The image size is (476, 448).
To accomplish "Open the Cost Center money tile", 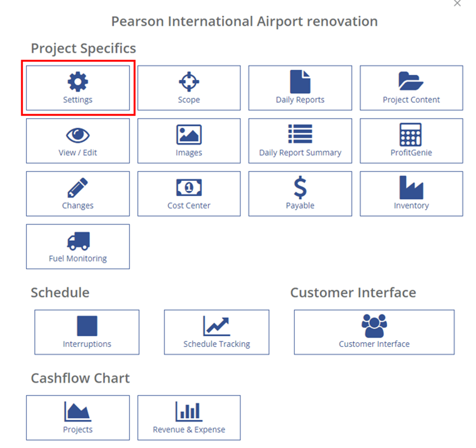I will (189, 194).
